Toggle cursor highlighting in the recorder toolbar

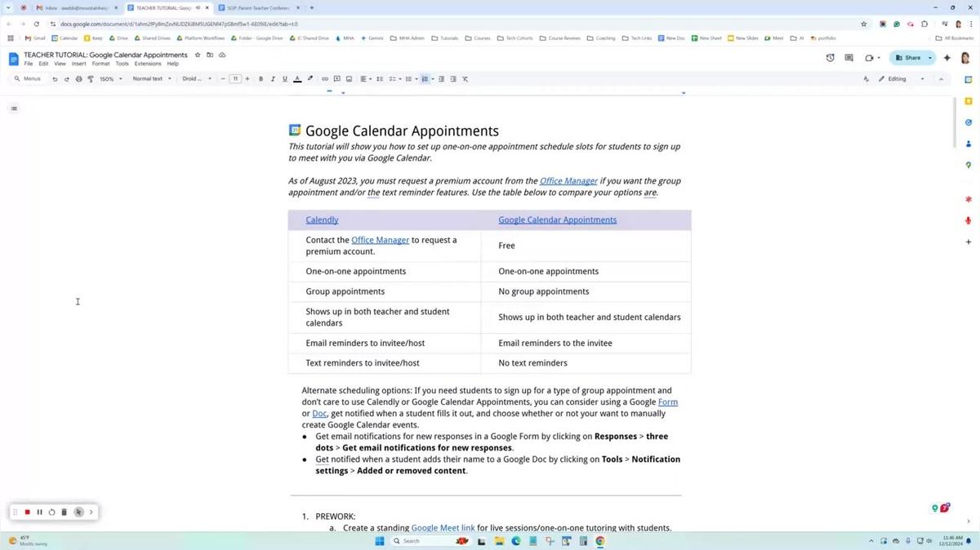[78, 512]
